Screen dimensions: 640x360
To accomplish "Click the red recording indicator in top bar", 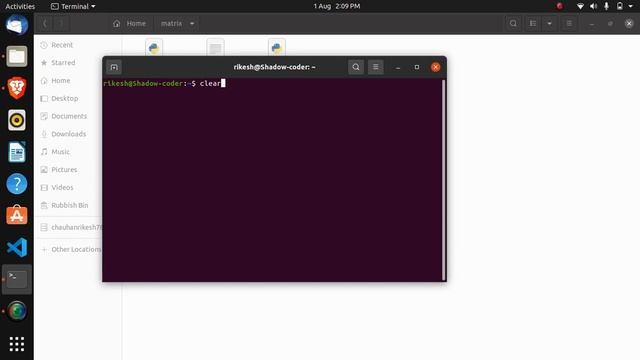I will (560, 6).
